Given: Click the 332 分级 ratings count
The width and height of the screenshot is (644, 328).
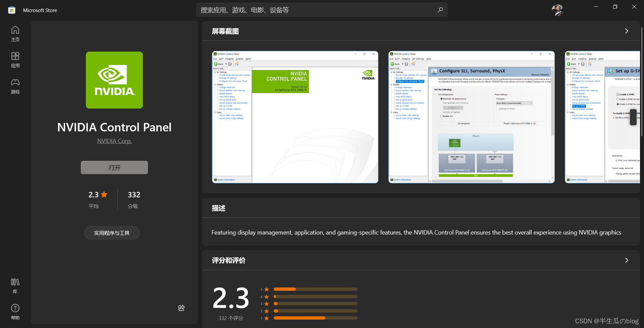Looking at the screenshot, I should [134, 199].
